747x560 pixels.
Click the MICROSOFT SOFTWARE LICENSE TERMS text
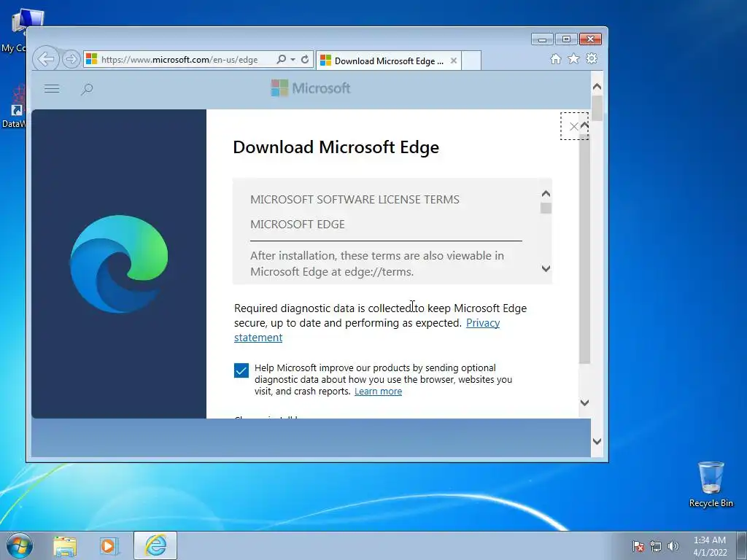(355, 200)
